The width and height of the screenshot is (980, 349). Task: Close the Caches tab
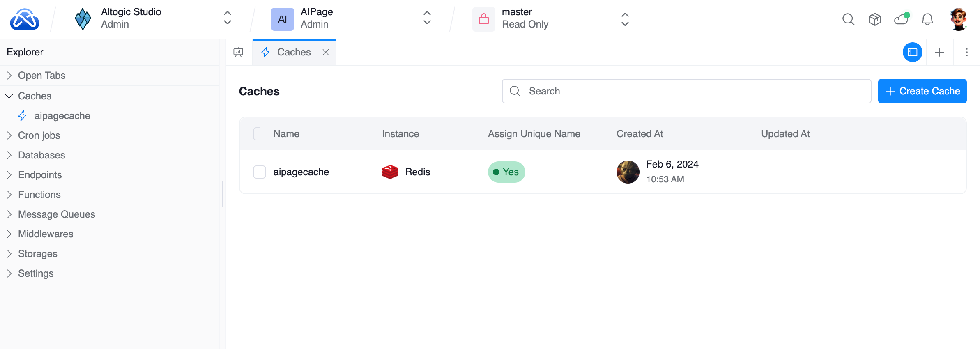pyautogui.click(x=326, y=52)
